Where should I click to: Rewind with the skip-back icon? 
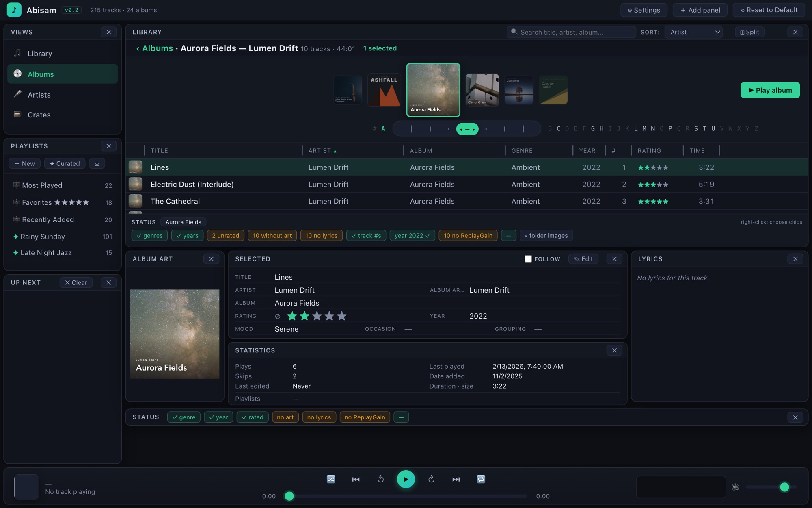coord(380,479)
